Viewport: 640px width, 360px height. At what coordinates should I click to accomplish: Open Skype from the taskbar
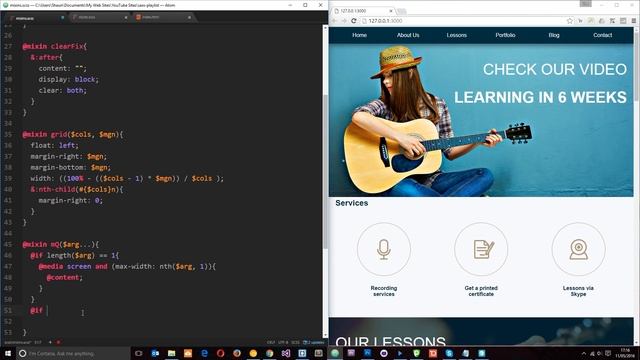[x=449, y=353]
